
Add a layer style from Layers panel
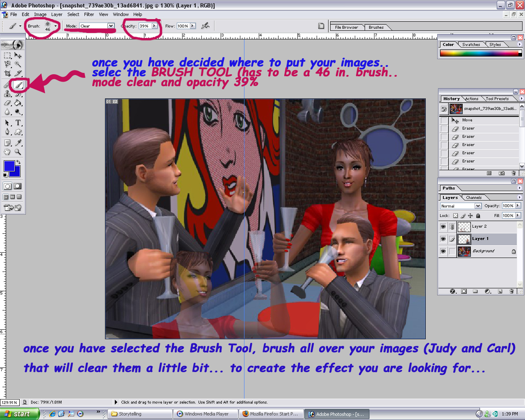453,291
